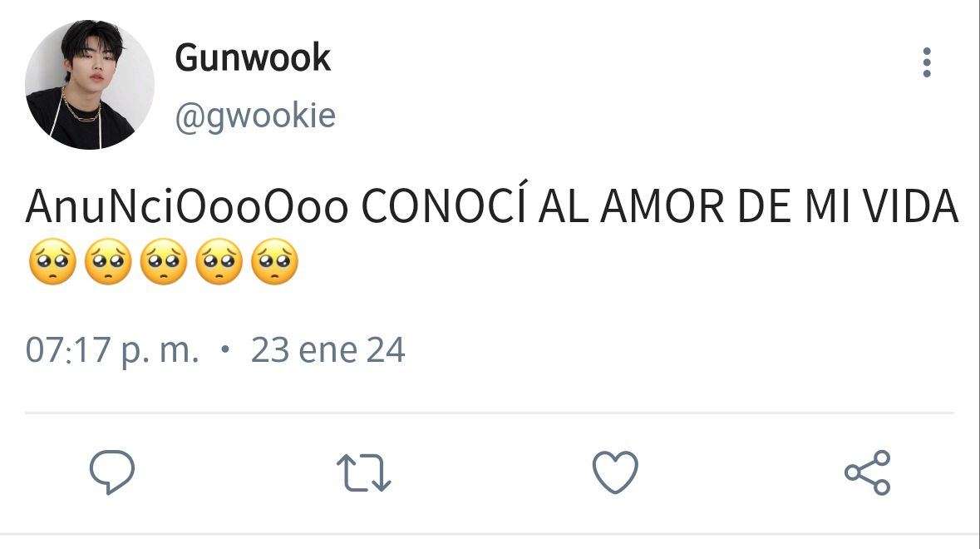Screen dimensions: 980x549
Task: Click the last pleading-face emoji
Action: coord(275,262)
